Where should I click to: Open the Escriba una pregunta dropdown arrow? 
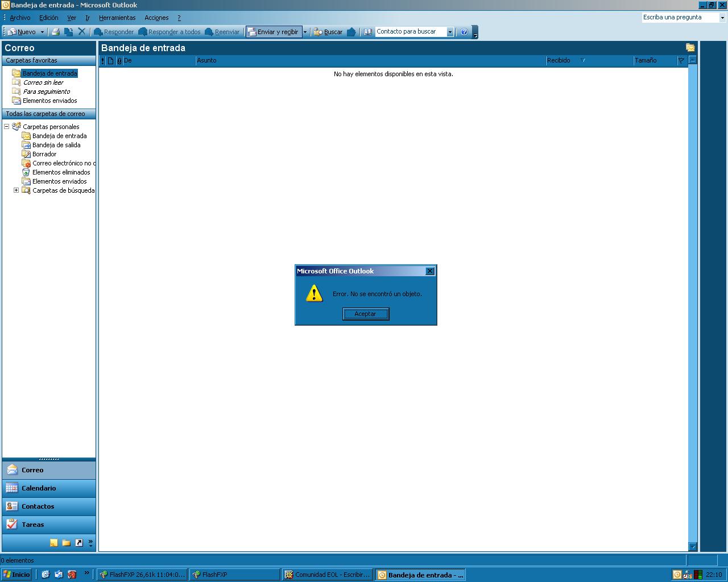723,17
